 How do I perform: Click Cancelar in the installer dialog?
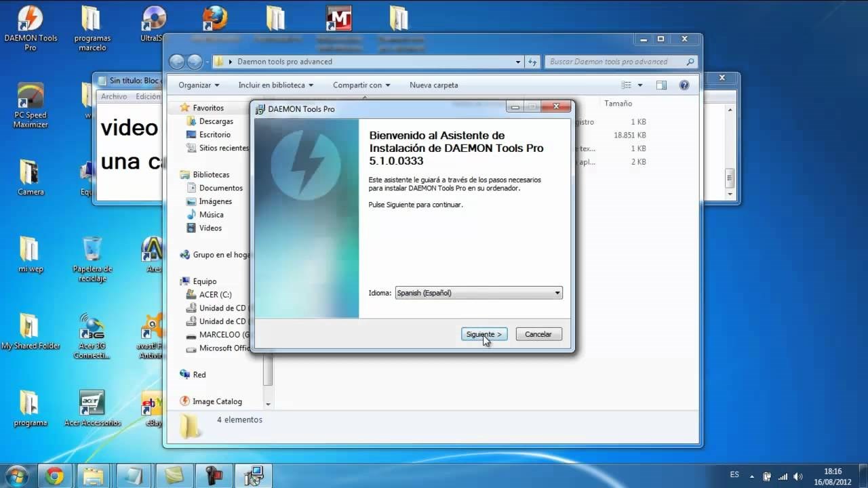[x=538, y=334]
